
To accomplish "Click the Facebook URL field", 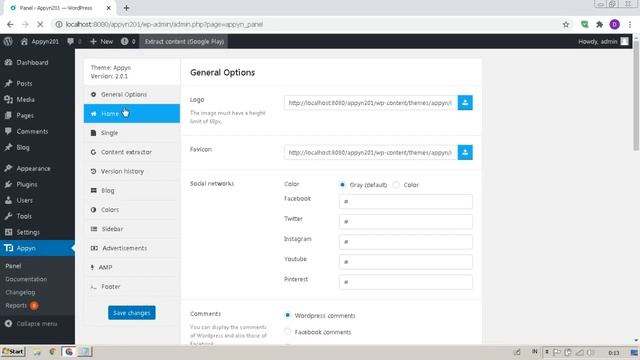I will (x=406, y=202).
